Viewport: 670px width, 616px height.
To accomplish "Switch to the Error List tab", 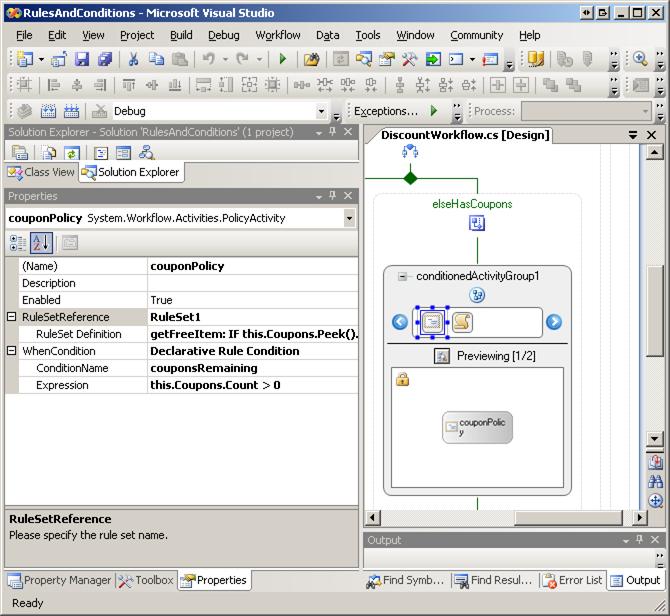I will click(x=573, y=580).
